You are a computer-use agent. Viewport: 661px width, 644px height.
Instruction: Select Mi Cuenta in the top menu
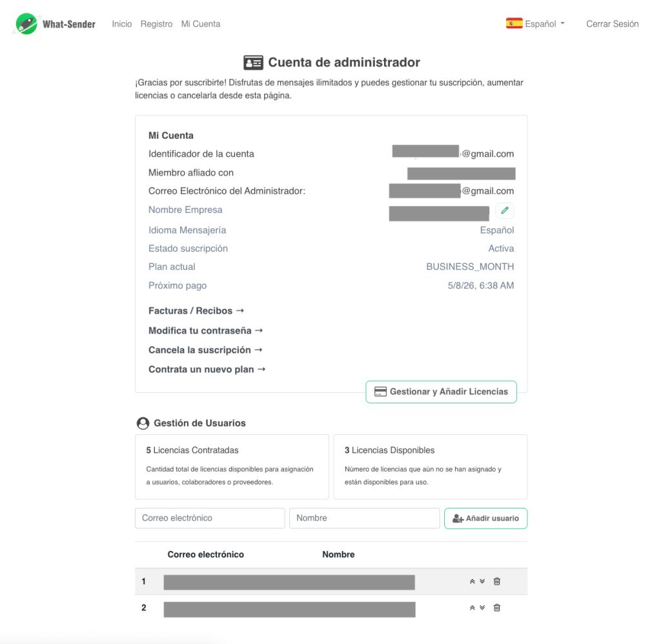(x=200, y=24)
